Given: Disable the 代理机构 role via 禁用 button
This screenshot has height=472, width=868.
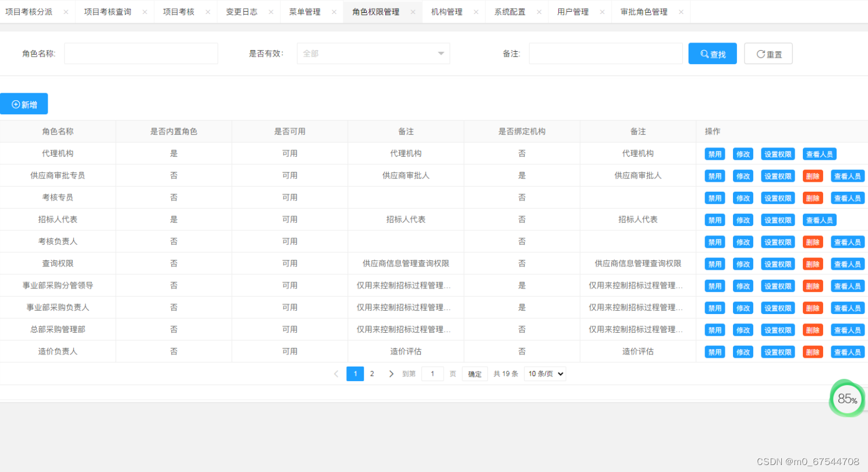Looking at the screenshot, I should 714,154.
